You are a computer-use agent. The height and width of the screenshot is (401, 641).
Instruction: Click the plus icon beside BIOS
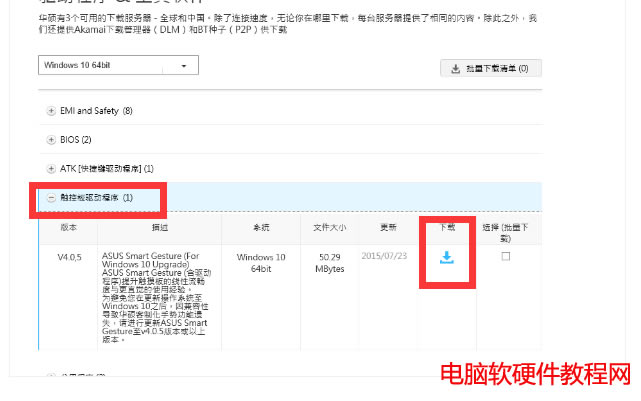(51, 139)
